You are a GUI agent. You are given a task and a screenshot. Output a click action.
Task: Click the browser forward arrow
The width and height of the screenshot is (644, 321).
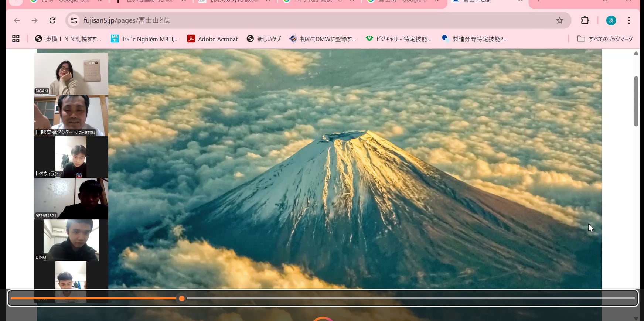(x=35, y=20)
